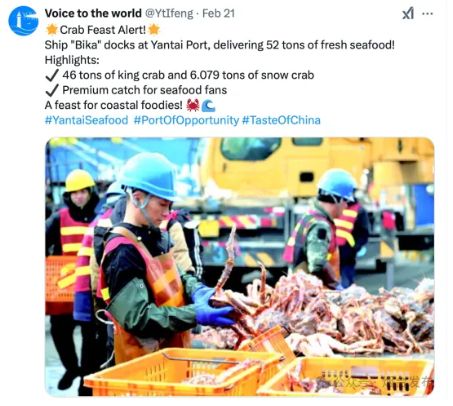This screenshot has height=406, width=453.
Task: Click the Ship "Bika" docks text line
Action: [x=220, y=45]
